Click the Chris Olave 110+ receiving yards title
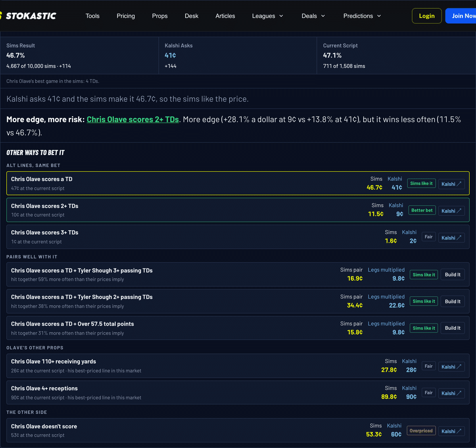Viewport: 476px width, 448px height. [54, 362]
